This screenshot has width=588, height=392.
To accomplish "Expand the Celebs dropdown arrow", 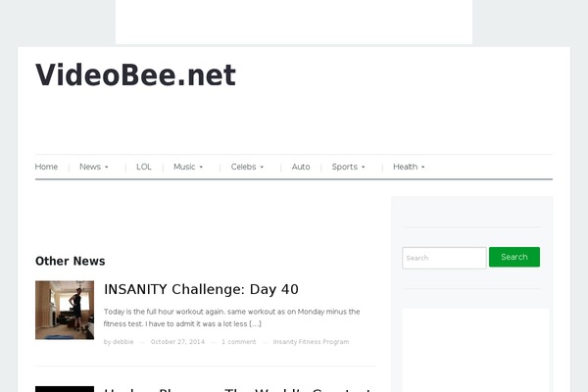I will click(x=262, y=167).
